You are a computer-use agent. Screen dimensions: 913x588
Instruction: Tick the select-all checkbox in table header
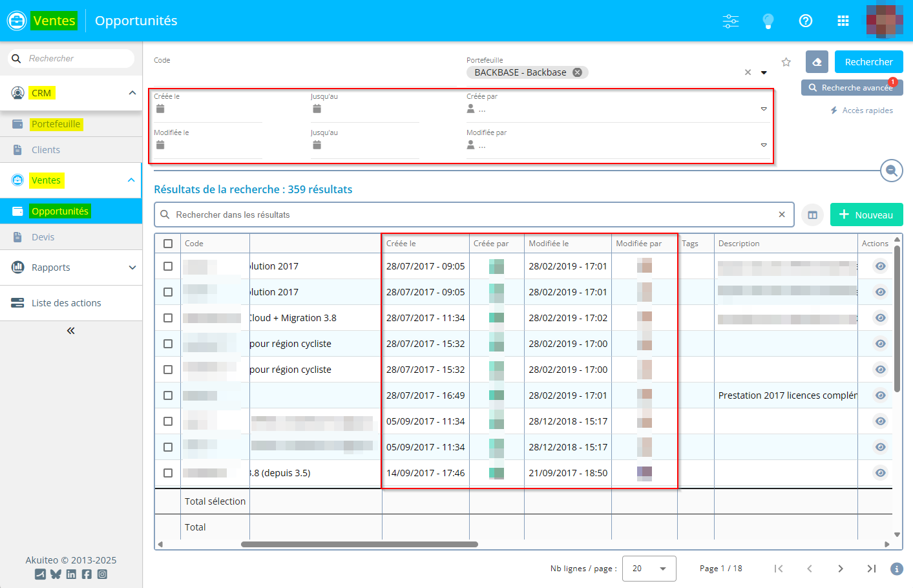168,244
